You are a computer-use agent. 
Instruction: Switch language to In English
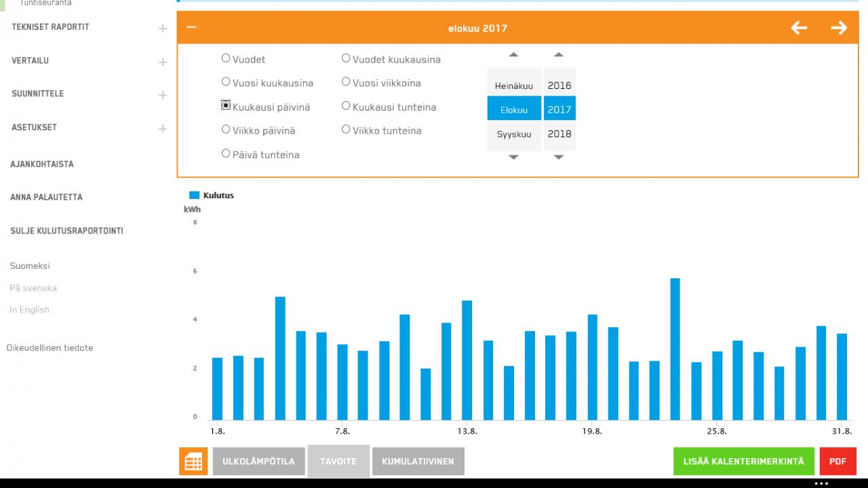click(30, 309)
